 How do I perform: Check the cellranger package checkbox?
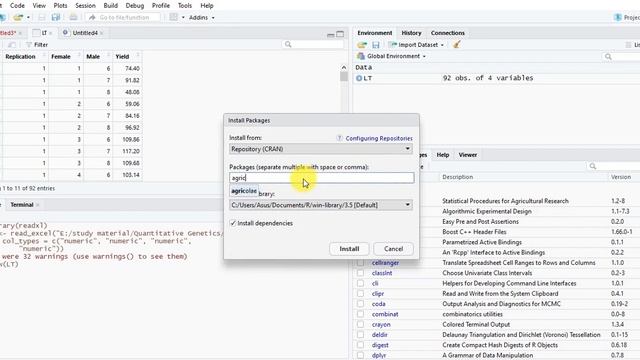tap(360, 263)
